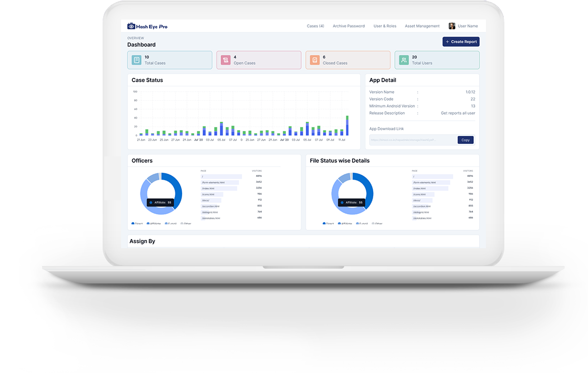Click the '21 Jun' axis label
This screenshot has width=588, height=373.
(x=141, y=140)
